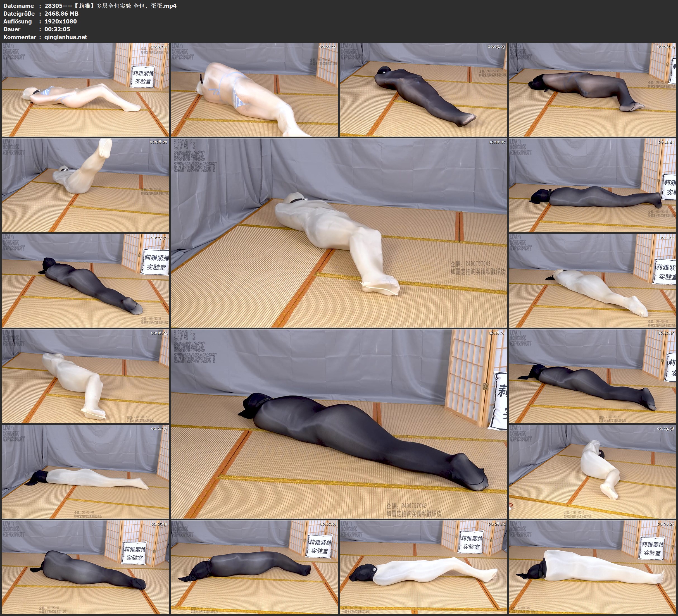Image resolution: width=678 pixels, height=616 pixels.
Task: Select the large frame at 00:10:07
Action: point(339,233)
